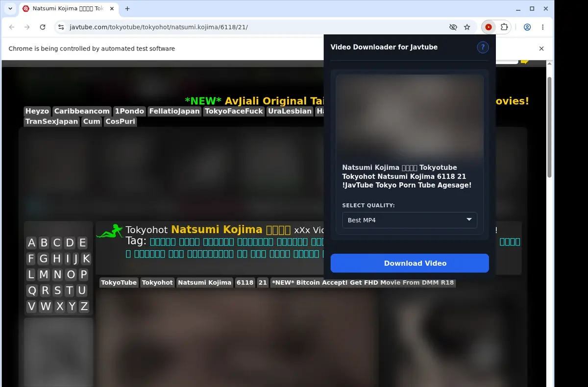
Task: Click the Bitcoin Accept FHD Movie link
Action: (363, 283)
